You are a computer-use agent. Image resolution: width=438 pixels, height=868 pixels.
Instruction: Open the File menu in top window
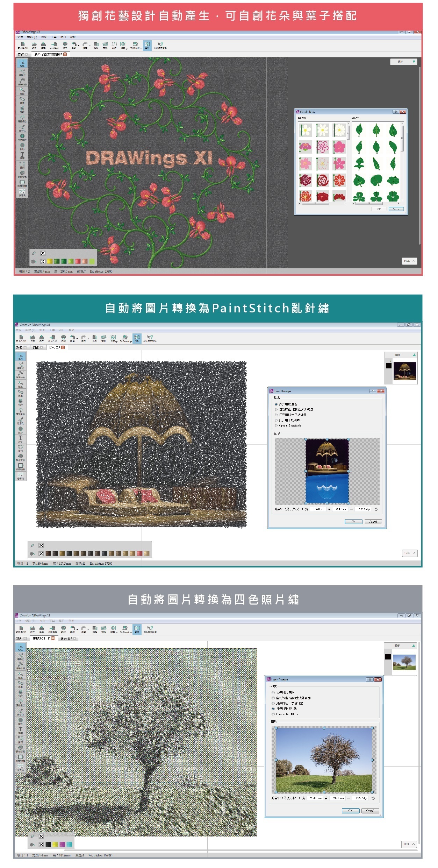click(20, 37)
